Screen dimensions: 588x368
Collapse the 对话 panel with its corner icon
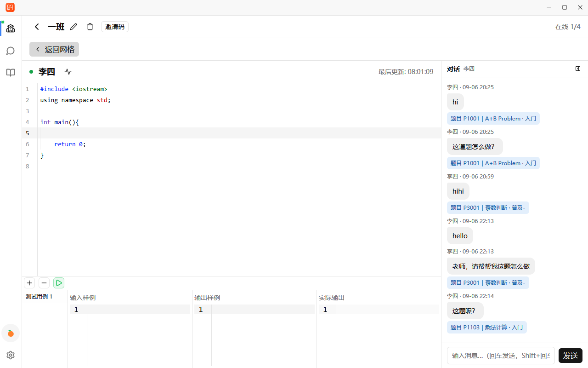point(578,69)
